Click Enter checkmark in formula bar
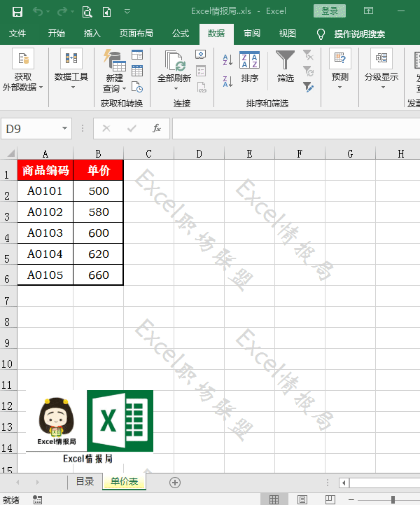This screenshot has height=505, width=420. 132,128
